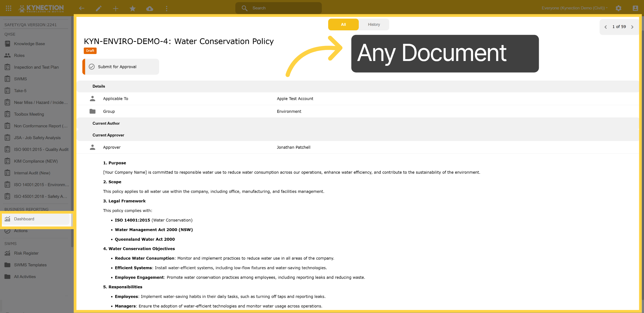Screen dimensions: 644x313
Task: Open ISO 9001:2015 - Quality Audit
Action: pyautogui.click(x=36, y=149)
